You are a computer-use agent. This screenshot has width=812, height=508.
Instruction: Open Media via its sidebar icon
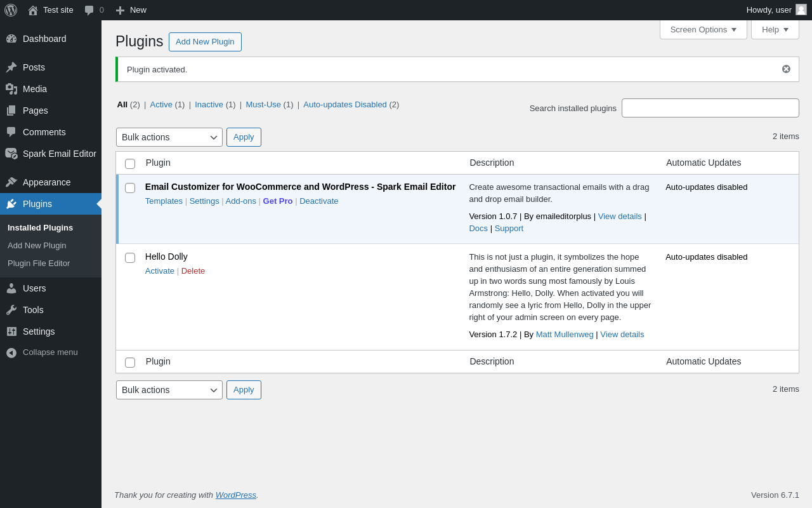(x=11, y=89)
